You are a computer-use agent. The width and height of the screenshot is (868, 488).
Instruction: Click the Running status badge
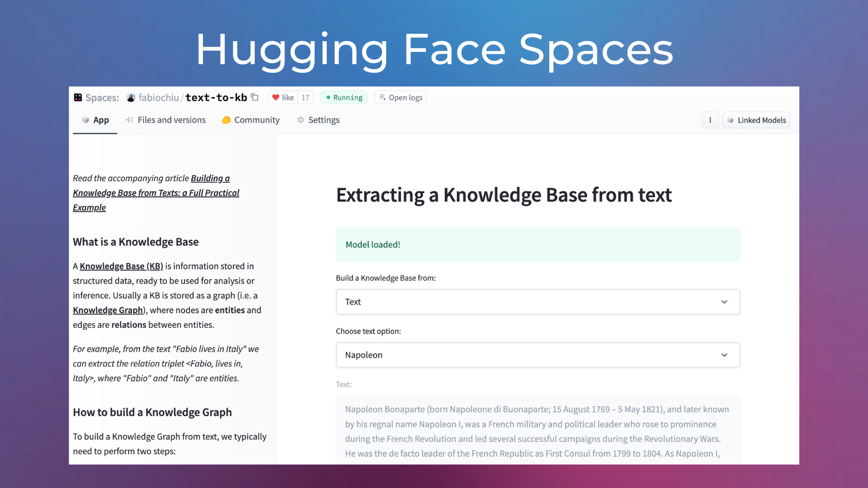coord(344,98)
